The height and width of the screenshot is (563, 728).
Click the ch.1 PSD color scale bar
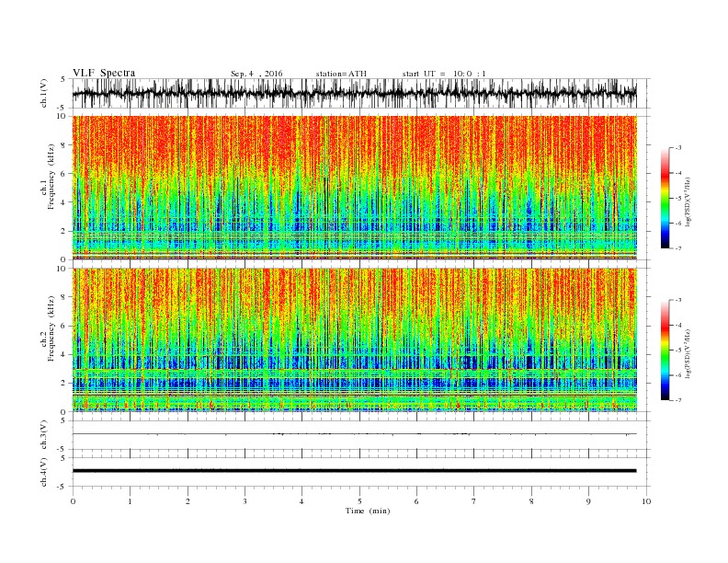(x=665, y=198)
